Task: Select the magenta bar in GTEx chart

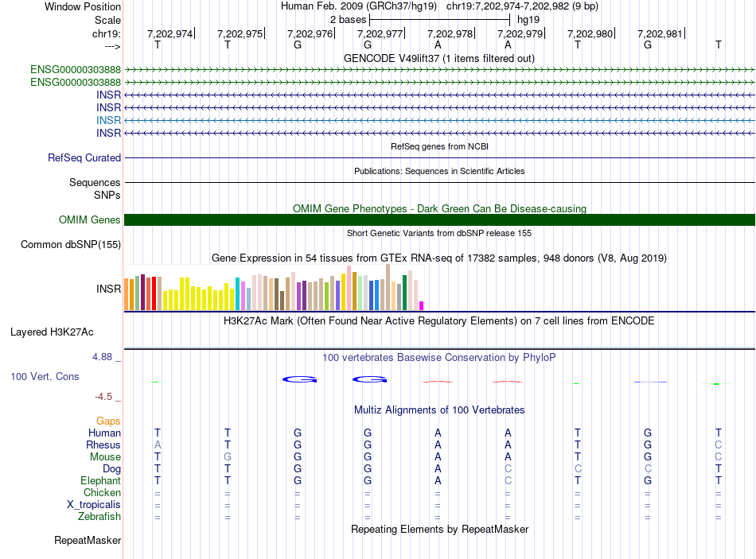Action: 422,305
